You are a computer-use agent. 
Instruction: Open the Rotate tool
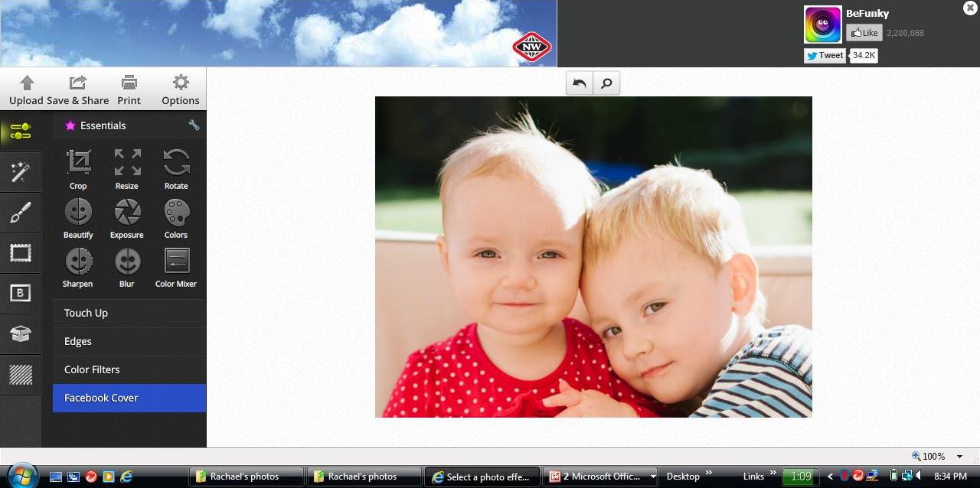(x=175, y=168)
